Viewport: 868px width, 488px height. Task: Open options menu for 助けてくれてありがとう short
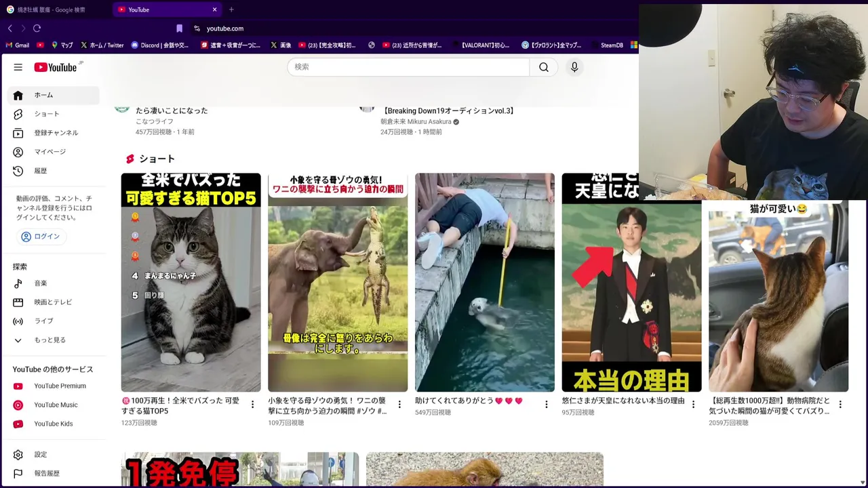click(x=547, y=405)
